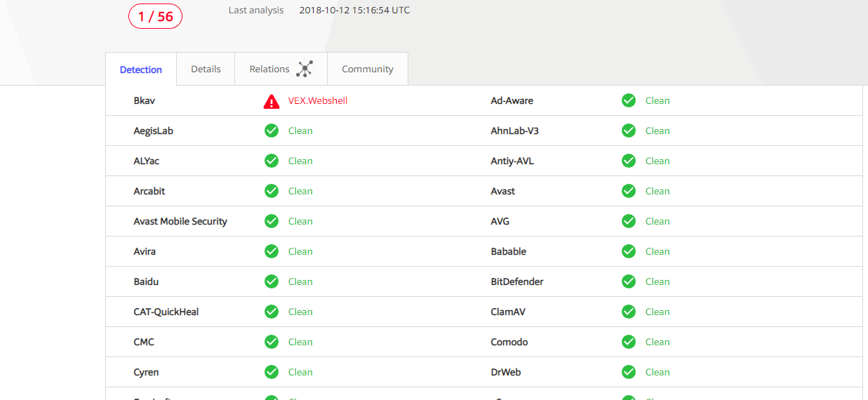Viewport: 868px width, 400px height.
Task: Click the green check icon for BitDefender
Action: (x=629, y=281)
